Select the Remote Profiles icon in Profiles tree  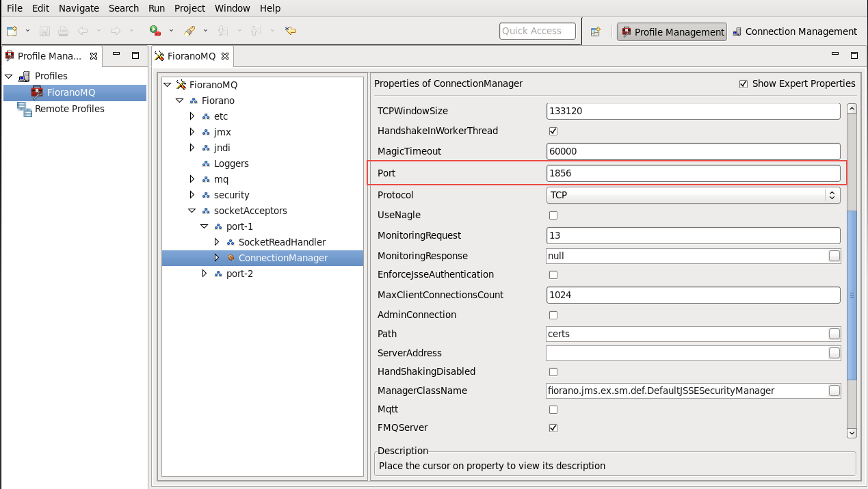[x=25, y=109]
